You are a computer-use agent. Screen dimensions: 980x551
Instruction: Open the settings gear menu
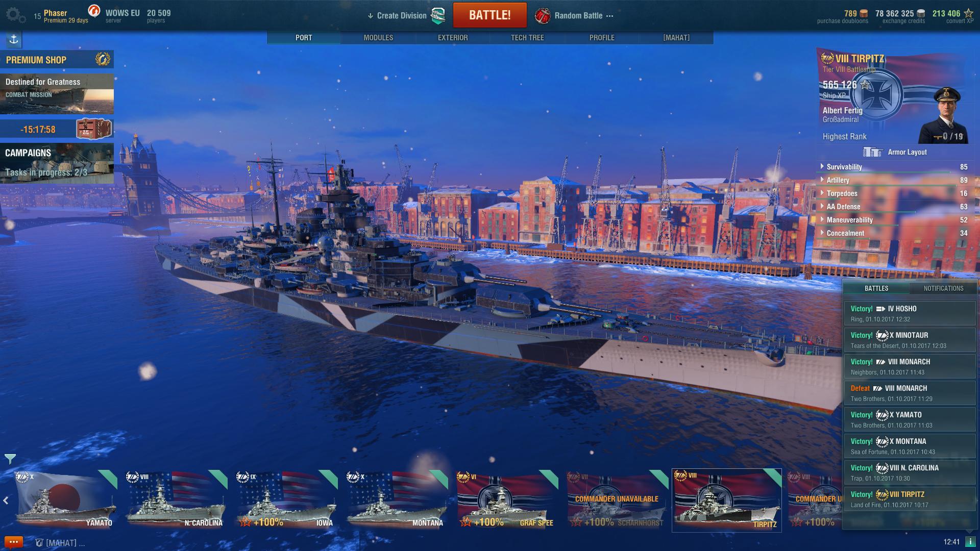(x=15, y=15)
